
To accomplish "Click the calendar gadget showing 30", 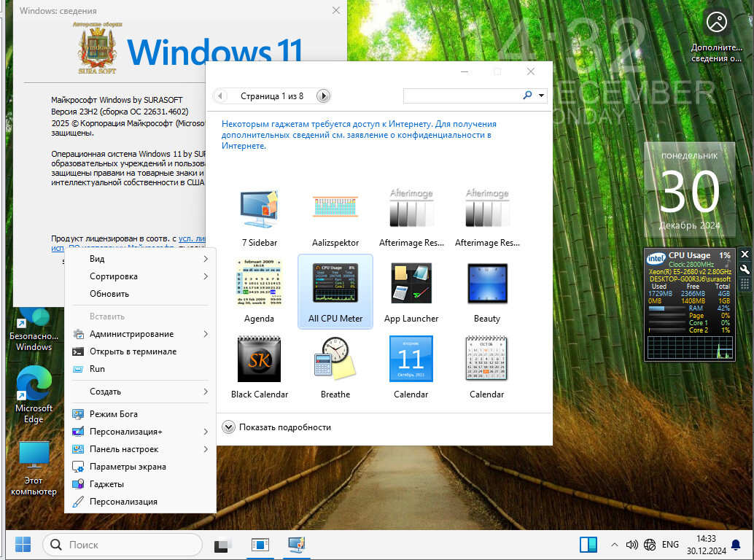I will tap(690, 190).
